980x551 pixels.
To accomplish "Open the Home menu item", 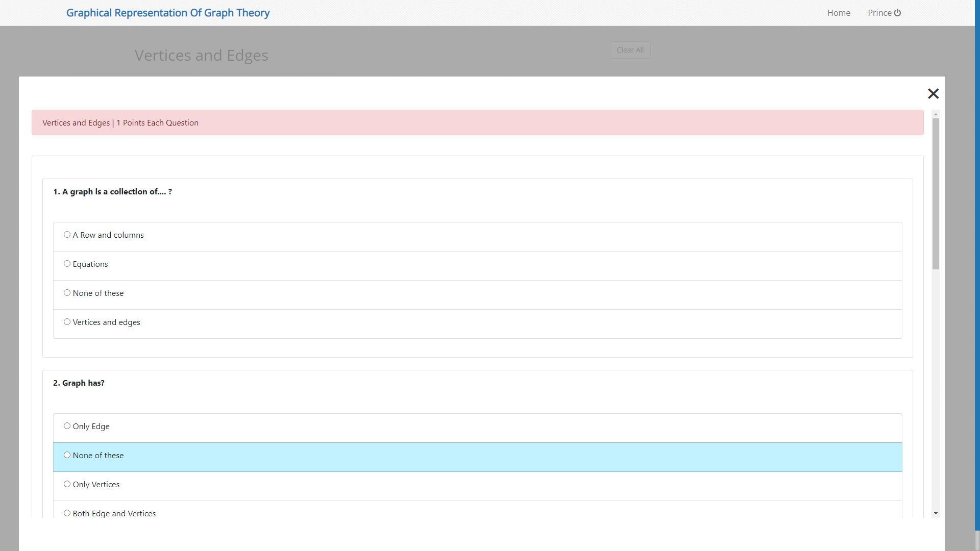I will [839, 13].
